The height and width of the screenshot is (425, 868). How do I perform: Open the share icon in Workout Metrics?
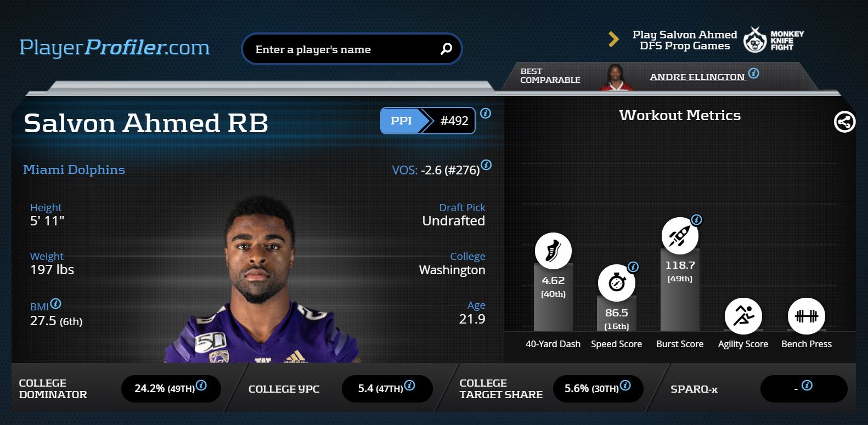click(x=844, y=122)
